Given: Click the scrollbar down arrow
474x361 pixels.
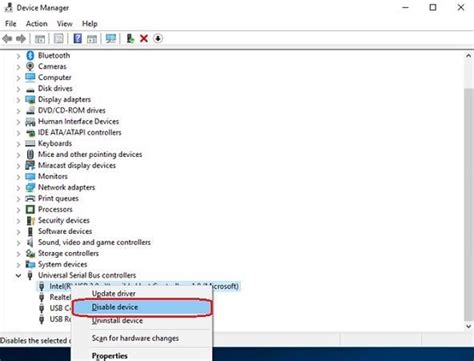Looking at the screenshot, I should [468, 326].
